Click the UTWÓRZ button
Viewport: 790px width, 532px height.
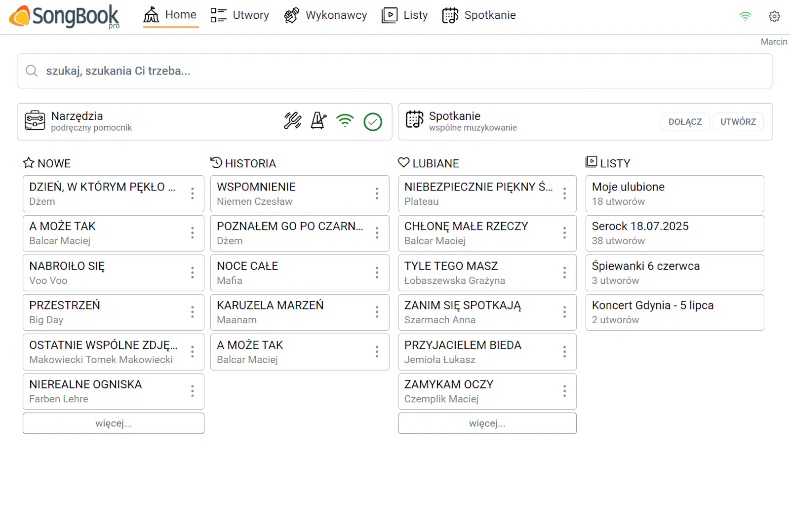738,122
